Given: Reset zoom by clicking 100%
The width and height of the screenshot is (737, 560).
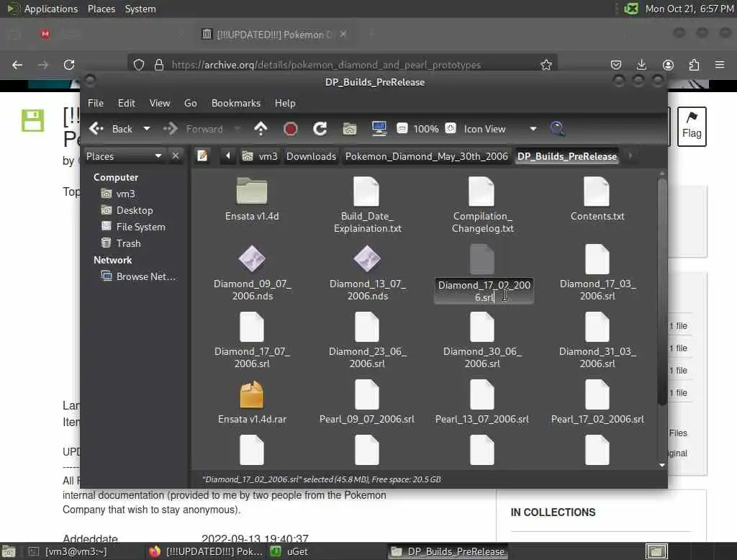Looking at the screenshot, I should click(426, 129).
